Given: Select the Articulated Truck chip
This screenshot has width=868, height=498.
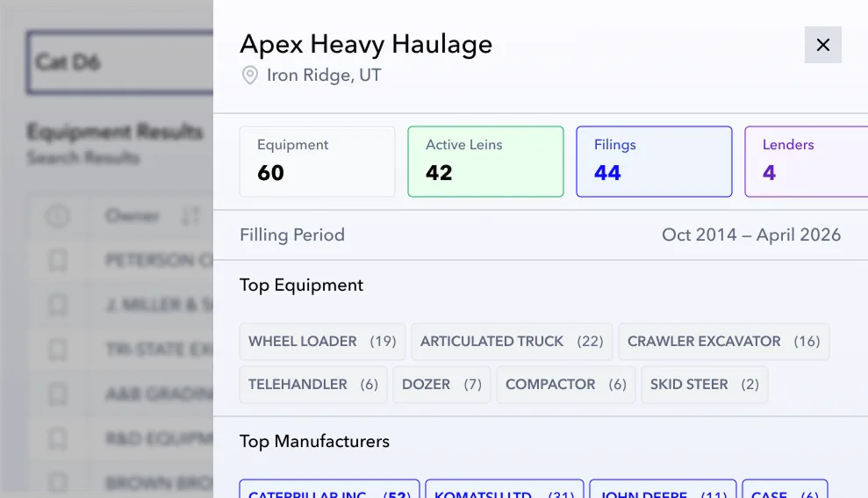Looking at the screenshot, I should pyautogui.click(x=512, y=342).
